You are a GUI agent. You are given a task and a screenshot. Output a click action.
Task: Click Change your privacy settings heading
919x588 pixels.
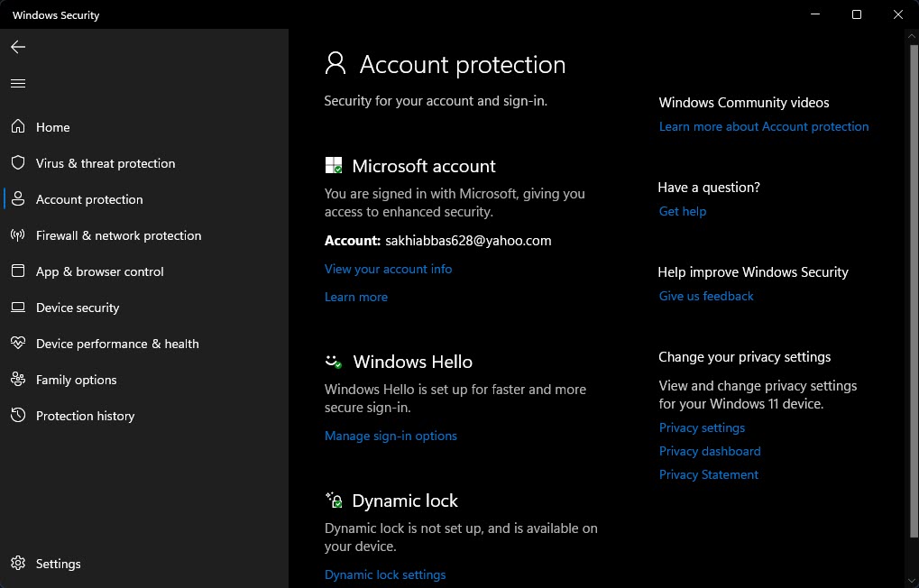(x=744, y=357)
